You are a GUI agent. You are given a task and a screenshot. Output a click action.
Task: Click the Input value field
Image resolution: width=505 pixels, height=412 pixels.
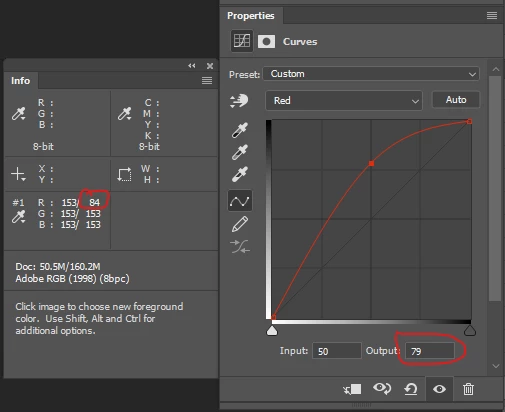click(337, 351)
